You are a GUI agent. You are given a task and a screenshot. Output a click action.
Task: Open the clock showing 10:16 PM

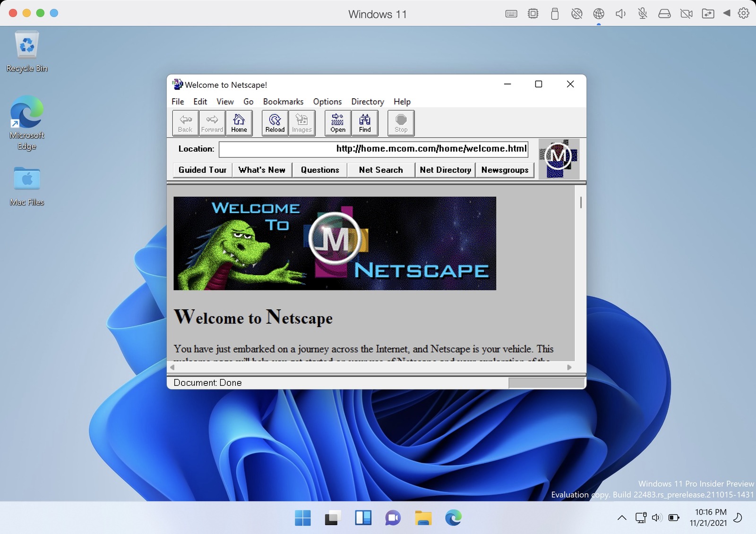click(x=708, y=517)
